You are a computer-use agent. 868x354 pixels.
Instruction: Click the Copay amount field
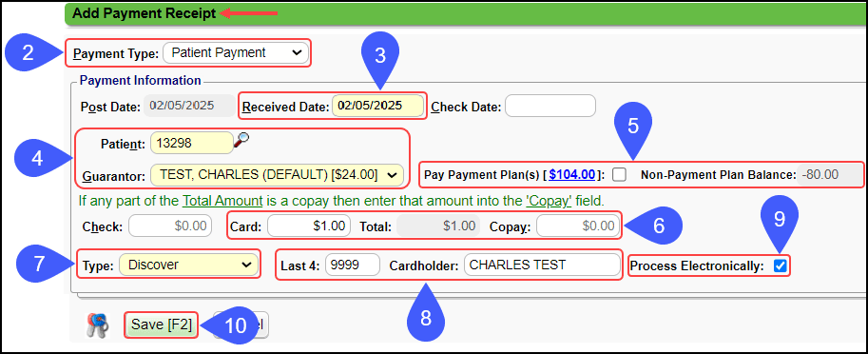pyautogui.click(x=578, y=226)
